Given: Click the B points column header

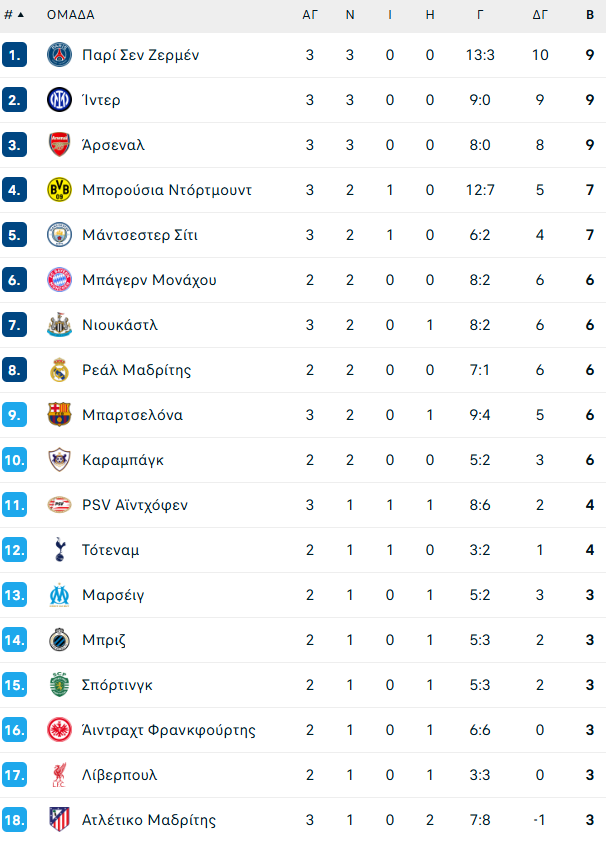Looking at the screenshot, I should [x=590, y=15].
